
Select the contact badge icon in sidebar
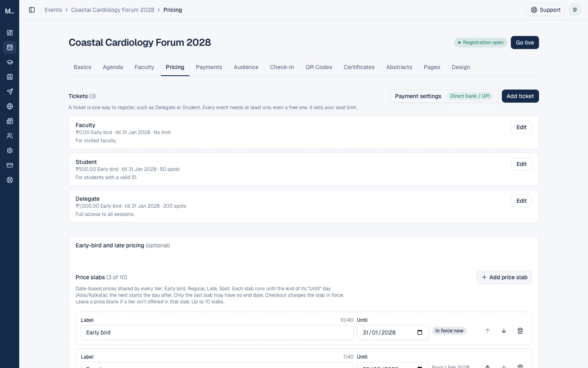[10, 77]
